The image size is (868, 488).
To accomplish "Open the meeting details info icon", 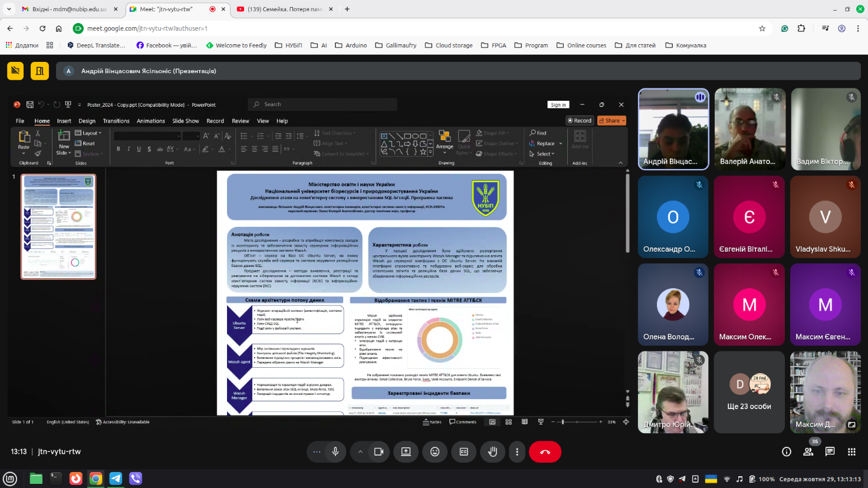I will click(786, 451).
